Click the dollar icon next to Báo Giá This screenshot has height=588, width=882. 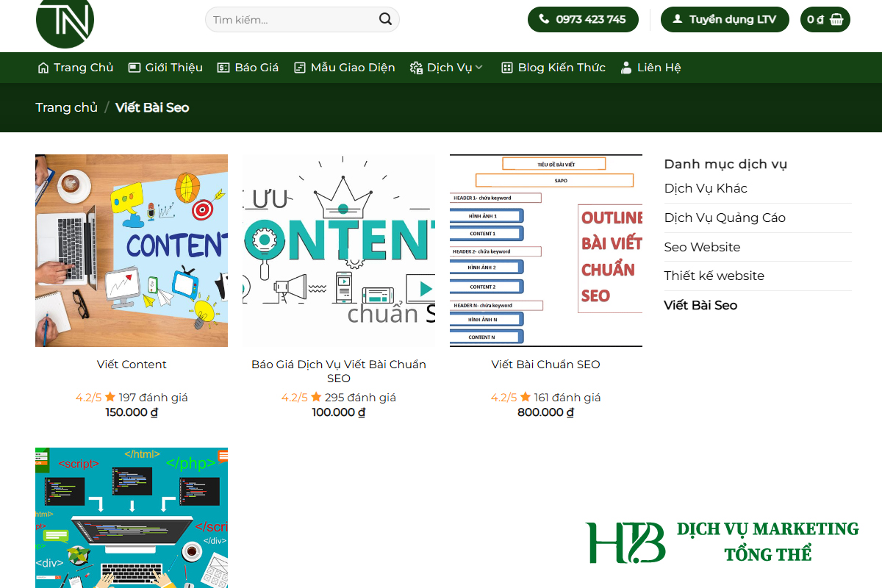224,67
